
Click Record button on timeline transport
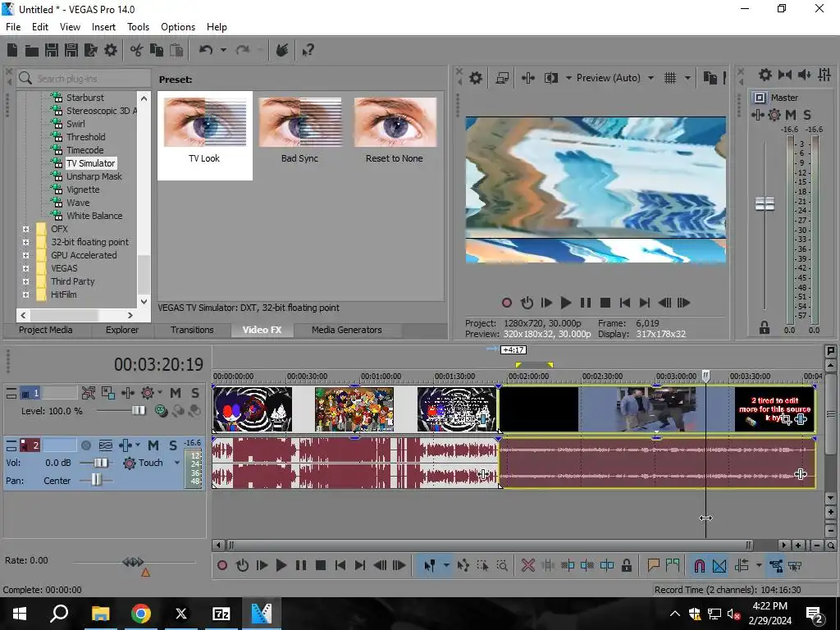click(x=221, y=565)
